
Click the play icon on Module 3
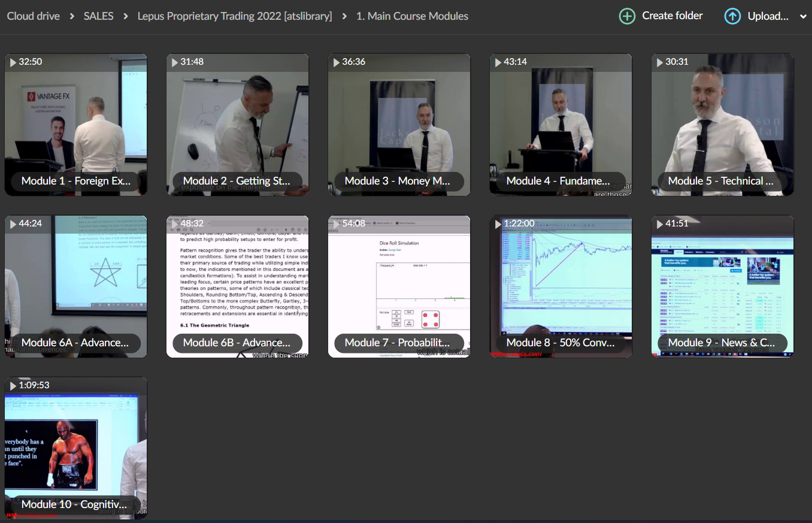coord(336,61)
